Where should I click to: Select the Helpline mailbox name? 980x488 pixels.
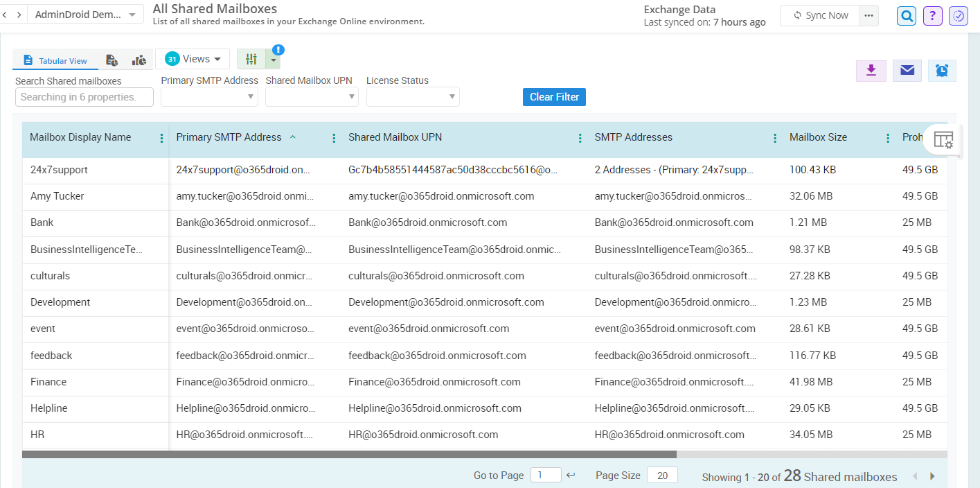coord(49,408)
